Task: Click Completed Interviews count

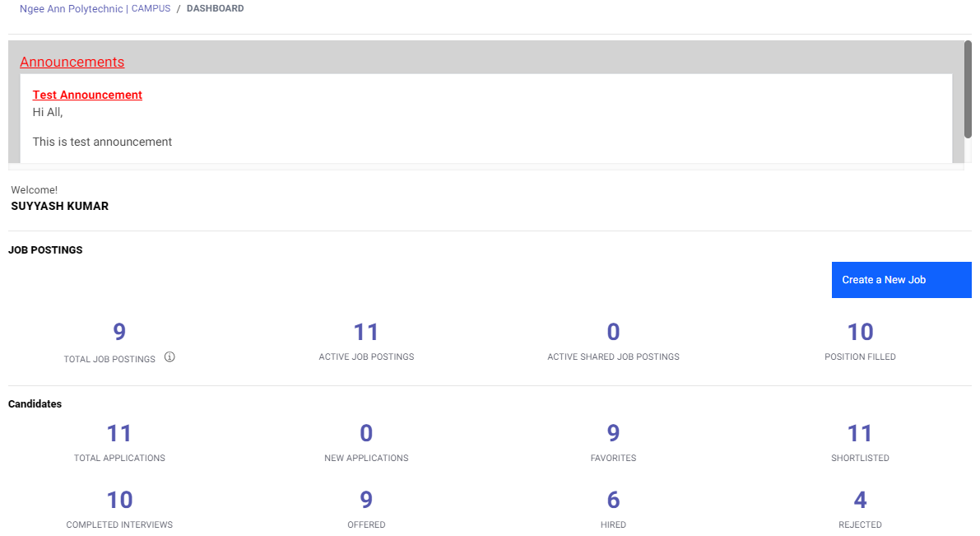Action: pos(119,499)
